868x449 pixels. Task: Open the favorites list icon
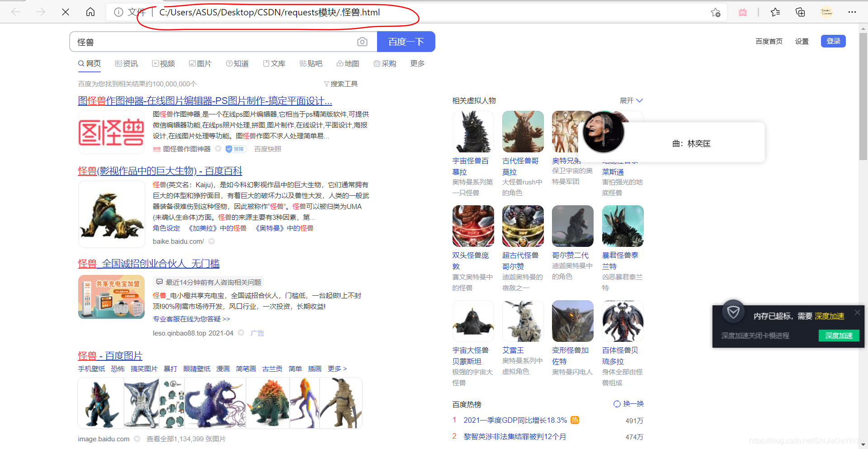[775, 12]
